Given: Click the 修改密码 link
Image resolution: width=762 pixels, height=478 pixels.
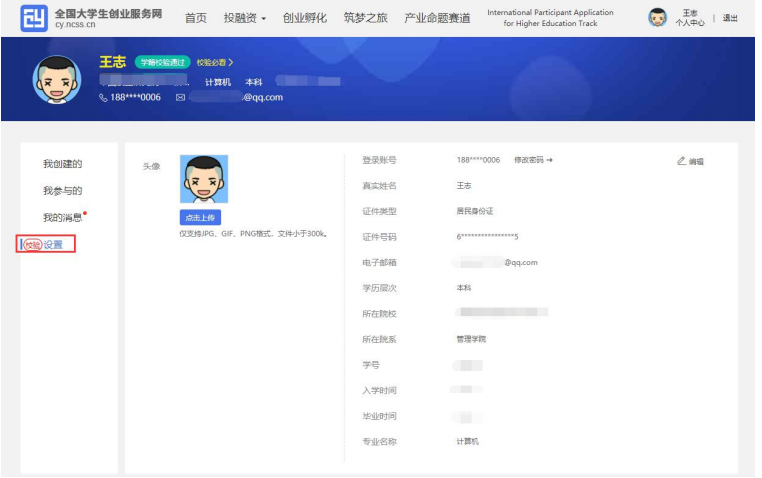Looking at the screenshot, I should point(533,160).
